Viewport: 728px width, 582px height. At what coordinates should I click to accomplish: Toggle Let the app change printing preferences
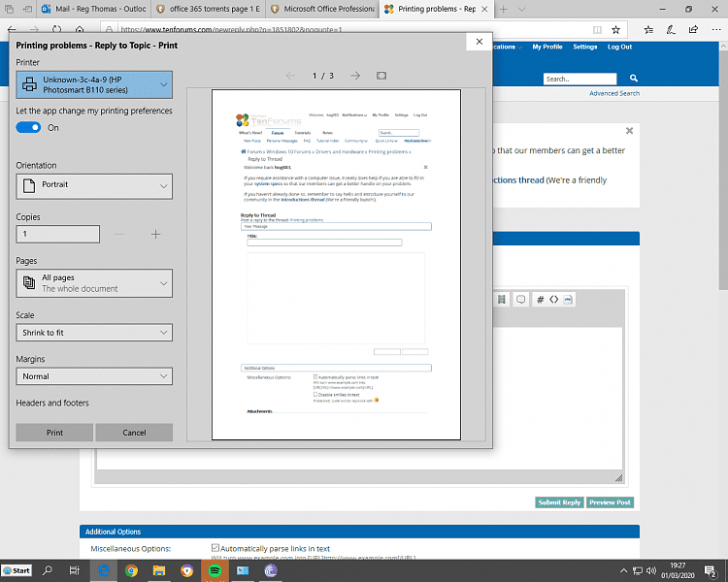point(29,127)
